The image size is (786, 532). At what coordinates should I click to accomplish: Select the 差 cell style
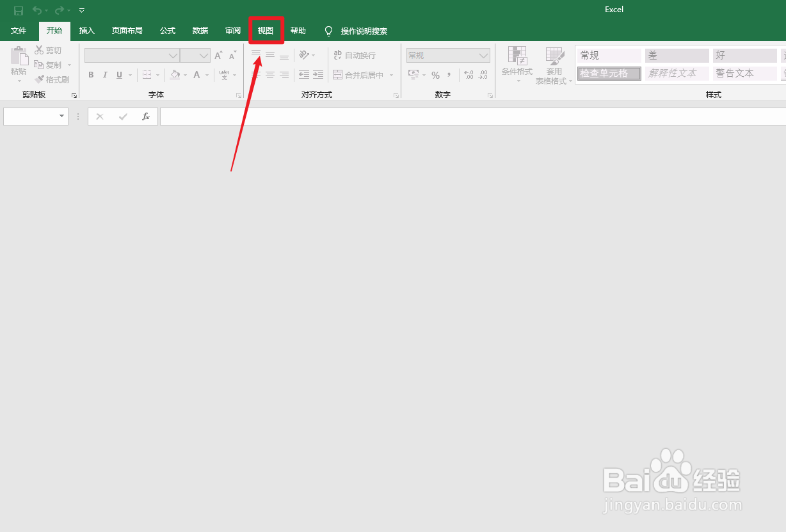tap(677, 56)
